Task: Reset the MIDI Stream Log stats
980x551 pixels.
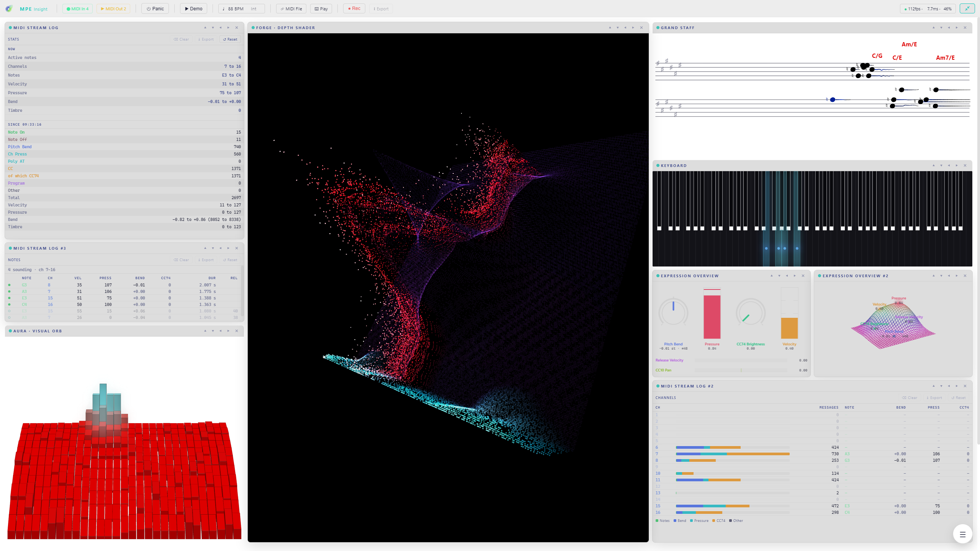Action: 230,39
